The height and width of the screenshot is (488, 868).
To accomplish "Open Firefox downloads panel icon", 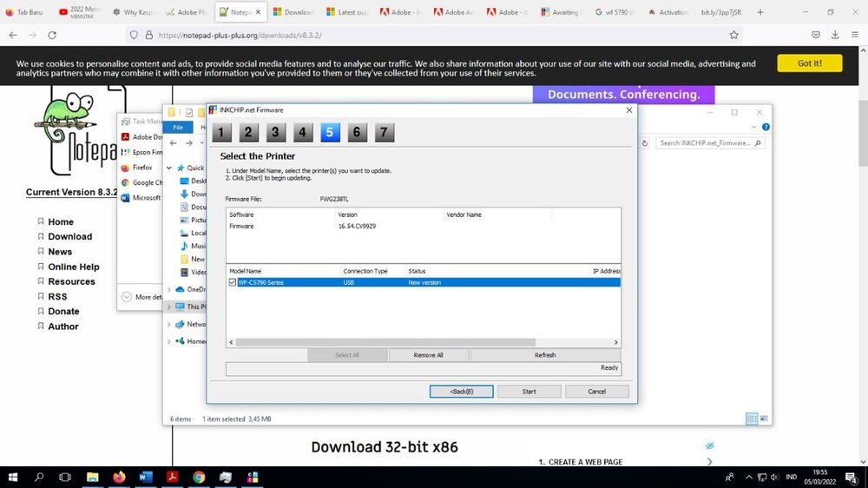I will pos(834,35).
